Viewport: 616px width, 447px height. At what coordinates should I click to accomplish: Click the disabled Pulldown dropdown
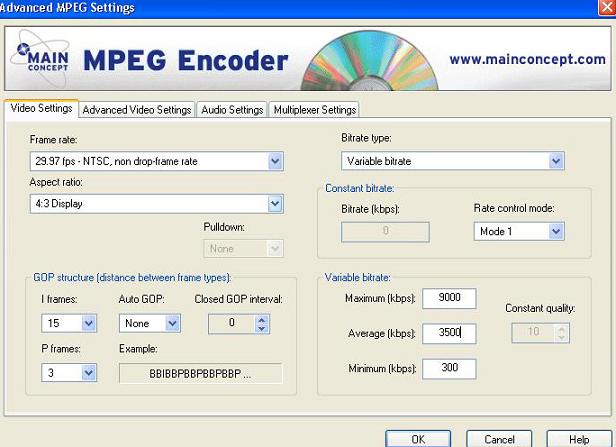(x=243, y=249)
